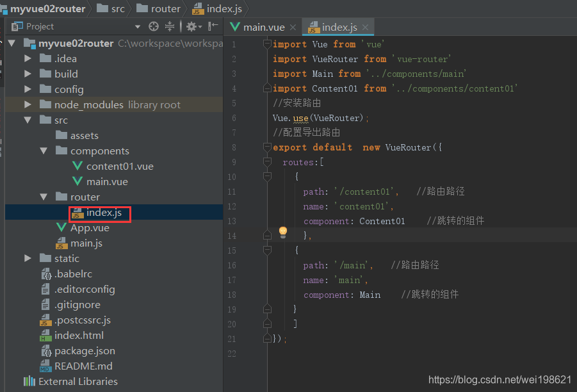Select index.js under router folder

[104, 213]
